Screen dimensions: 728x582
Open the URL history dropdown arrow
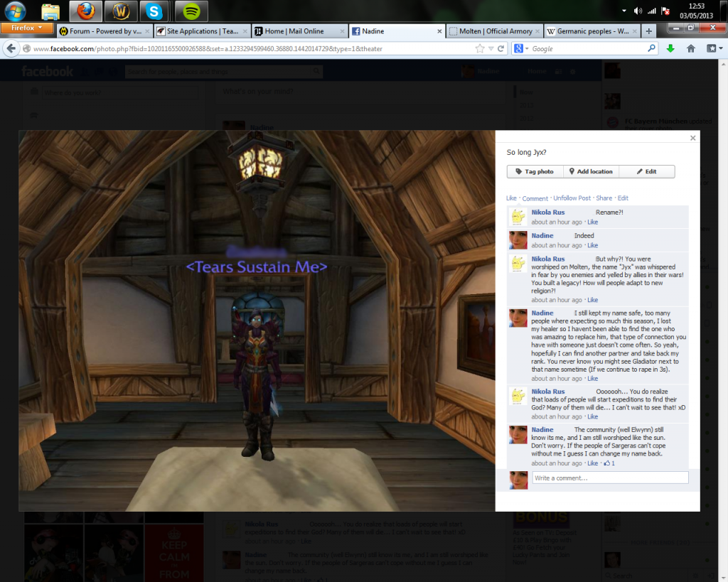click(491, 49)
